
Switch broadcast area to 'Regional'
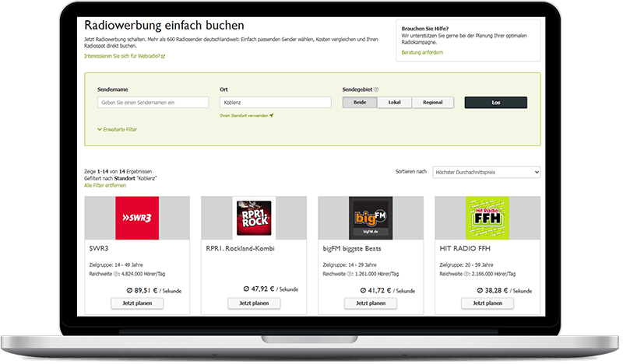[432, 103]
